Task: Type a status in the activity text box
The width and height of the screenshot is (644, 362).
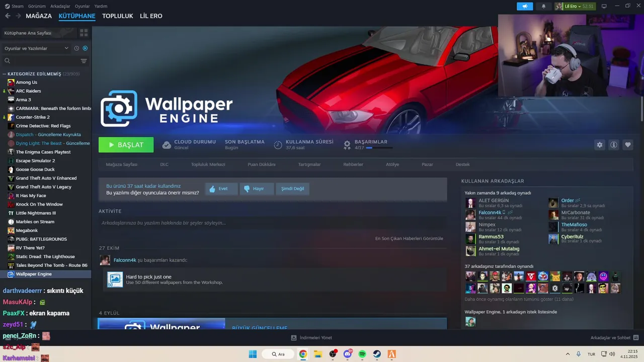Action: pyautogui.click(x=273, y=223)
